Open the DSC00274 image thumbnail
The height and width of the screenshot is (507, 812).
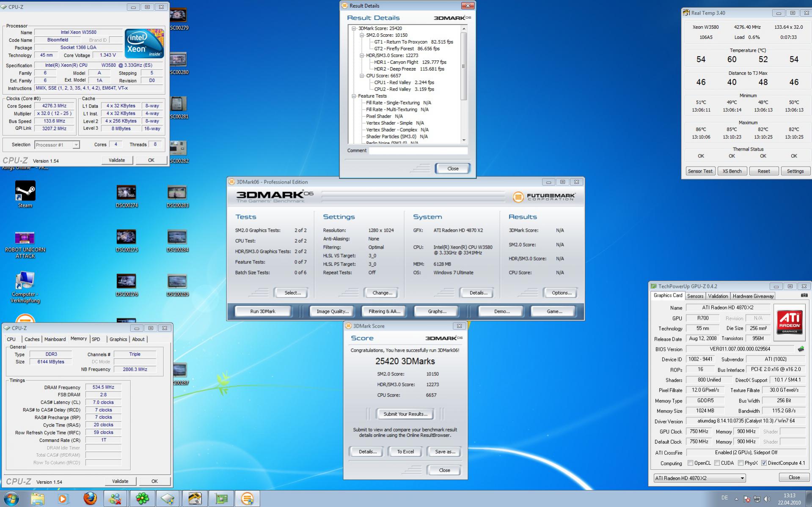[126, 193]
